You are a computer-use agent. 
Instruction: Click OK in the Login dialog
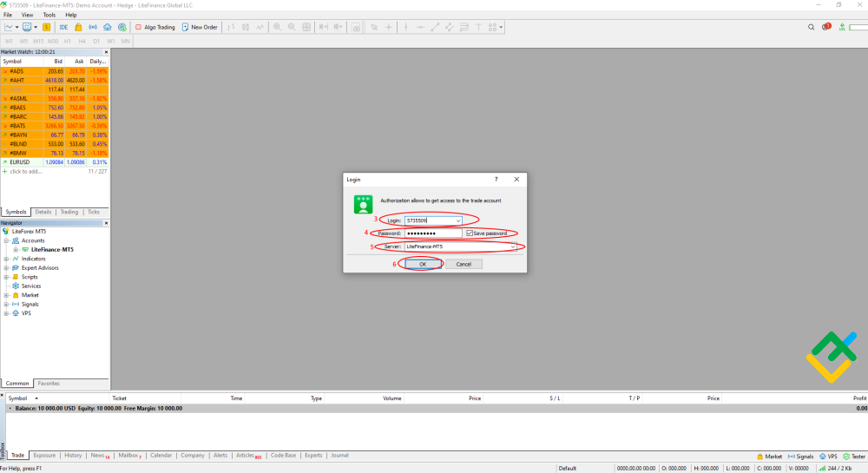pyautogui.click(x=423, y=264)
